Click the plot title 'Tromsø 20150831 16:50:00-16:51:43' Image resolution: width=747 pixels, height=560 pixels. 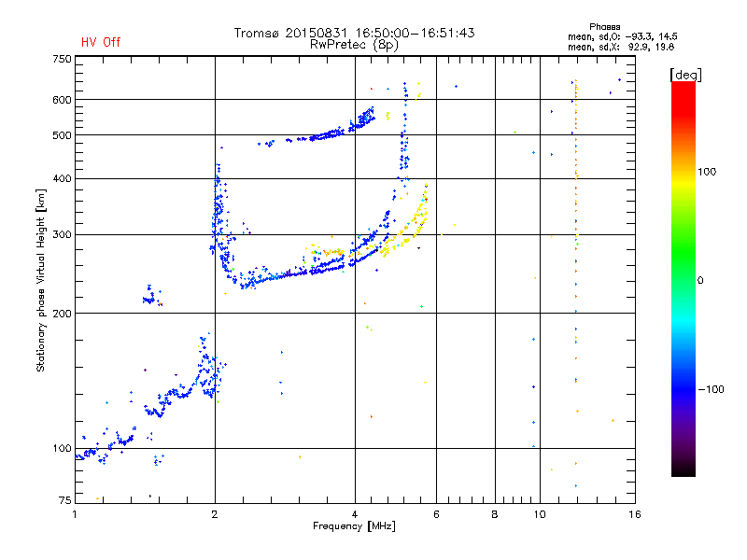(355, 33)
